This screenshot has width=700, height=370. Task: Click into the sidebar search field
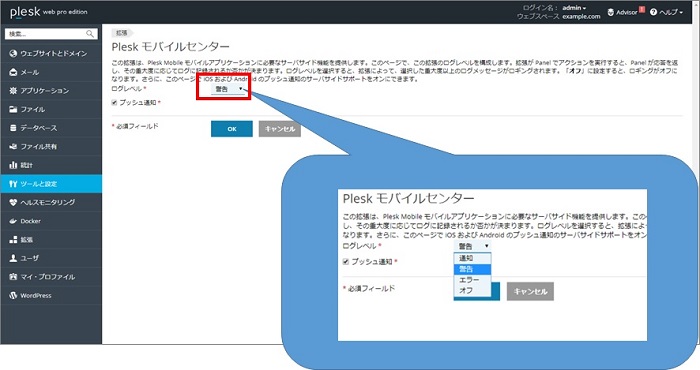coord(46,34)
